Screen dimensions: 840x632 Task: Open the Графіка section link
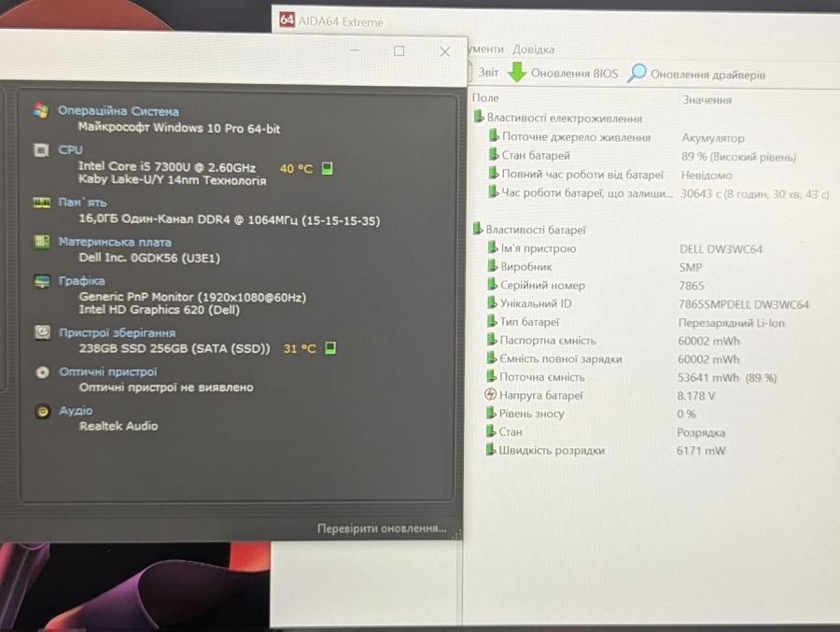coord(81,280)
